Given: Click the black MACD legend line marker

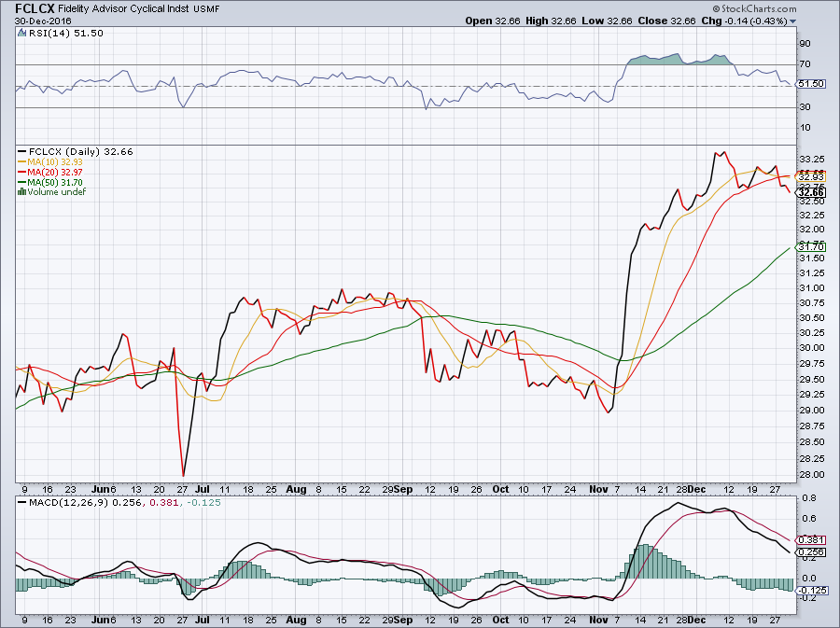Looking at the screenshot, I should tap(22, 503).
